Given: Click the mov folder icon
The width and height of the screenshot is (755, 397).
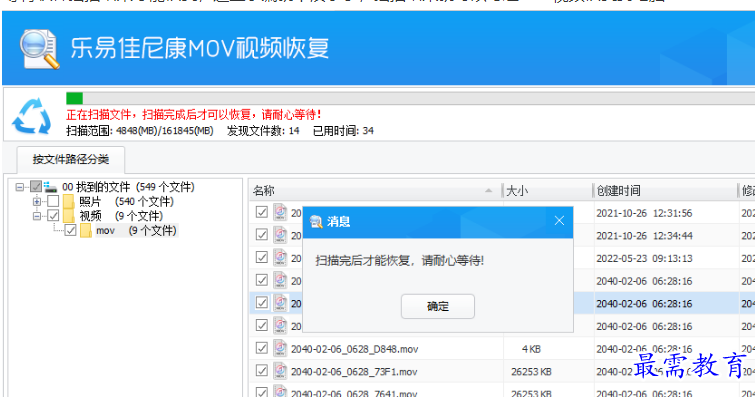Looking at the screenshot, I should [86, 231].
